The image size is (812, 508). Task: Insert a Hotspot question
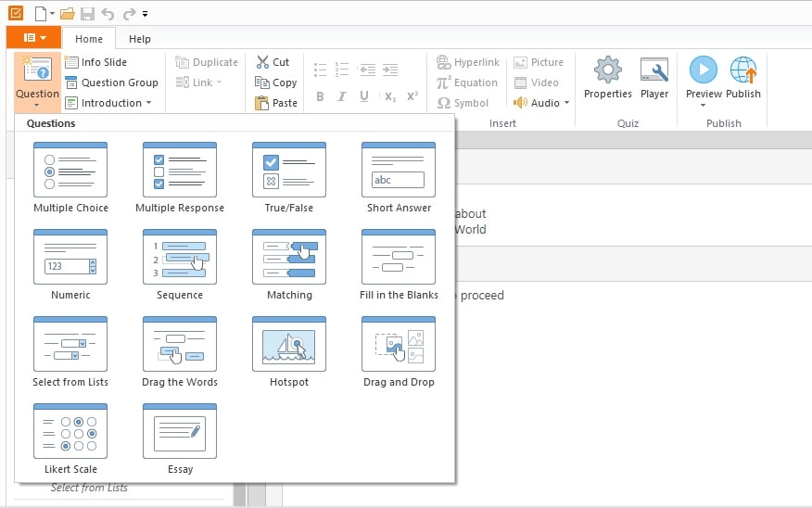pyautogui.click(x=289, y=345)
